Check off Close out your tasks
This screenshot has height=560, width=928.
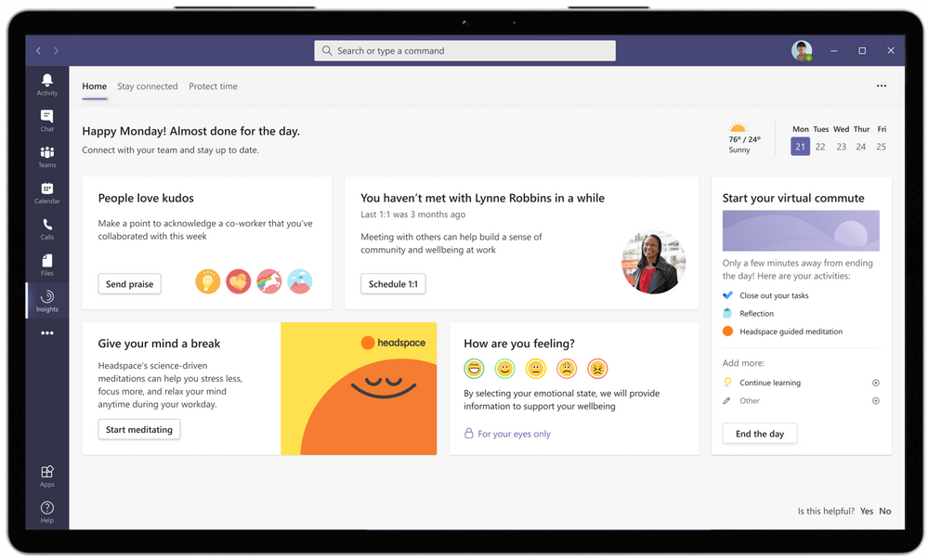[x=727, y=295]
